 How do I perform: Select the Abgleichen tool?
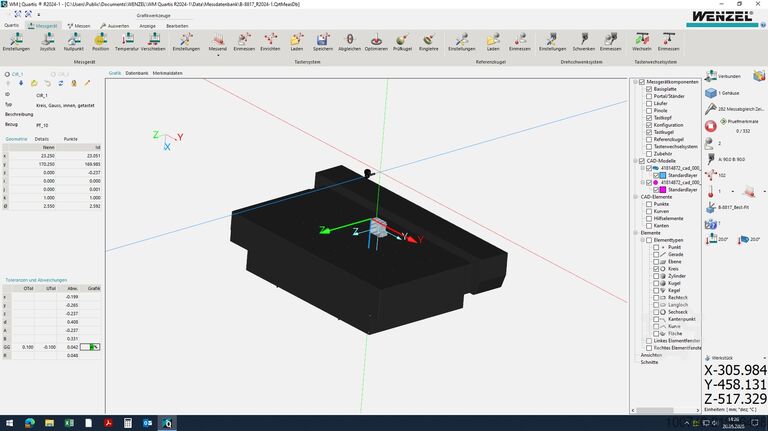click(x=349, y=42)
